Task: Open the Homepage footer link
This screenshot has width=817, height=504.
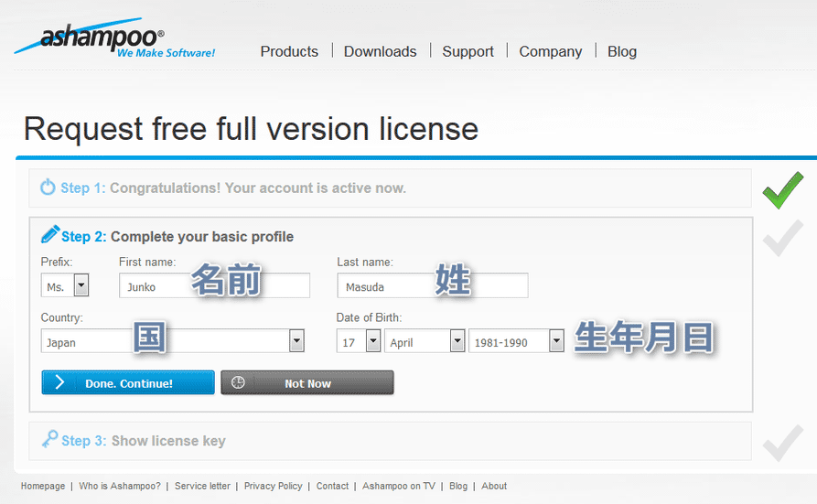Action: (x=43, y=486)
